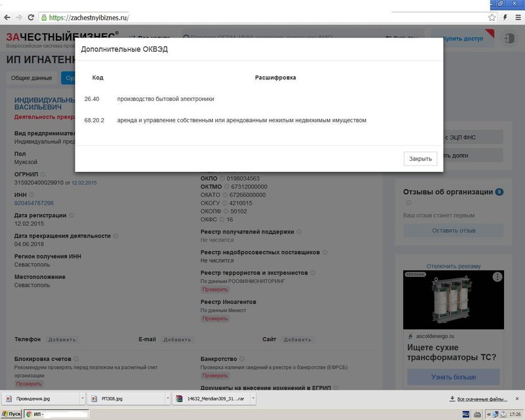This screenshot has width=525, height=420.
Task: Click the transformer advertisement image
Action: (453, 300)
